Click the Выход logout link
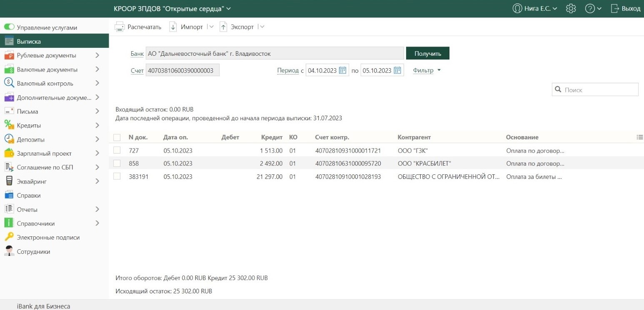This screenshot has height=310, width=644. pos(626,8)
